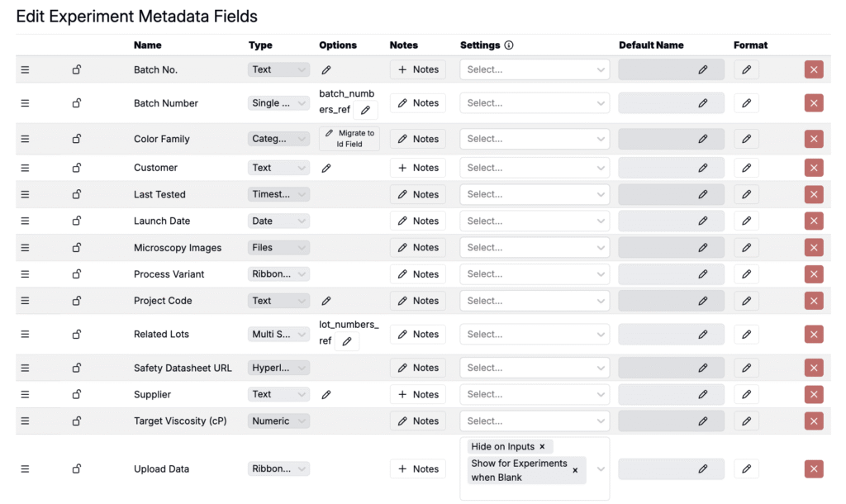The width and height of the screenshot is (846, 504).
Task: Click Migrate to Id Field button
Action: tap(349, 139)
